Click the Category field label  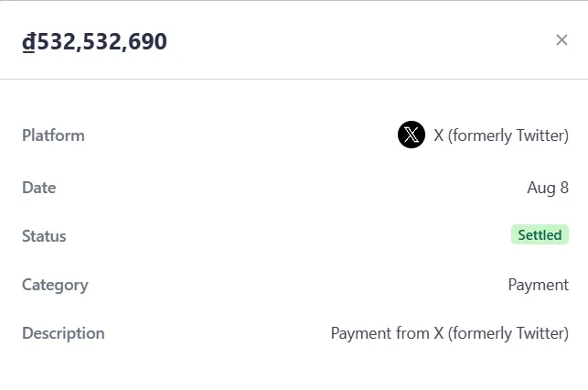coord(55,285)
